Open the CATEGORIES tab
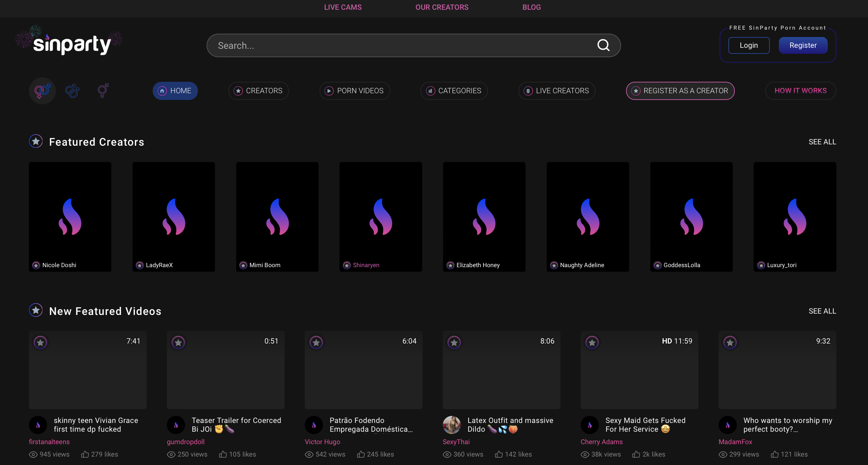868x465 pixels. [454, 91]
